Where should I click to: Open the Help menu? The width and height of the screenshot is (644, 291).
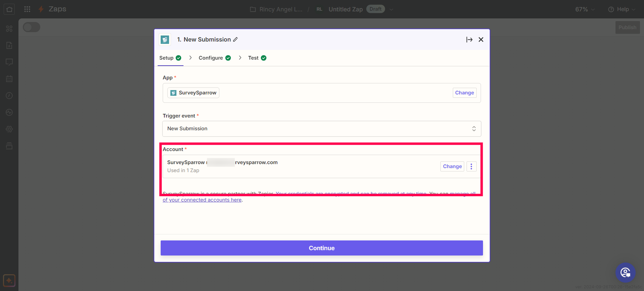point(622,9)
